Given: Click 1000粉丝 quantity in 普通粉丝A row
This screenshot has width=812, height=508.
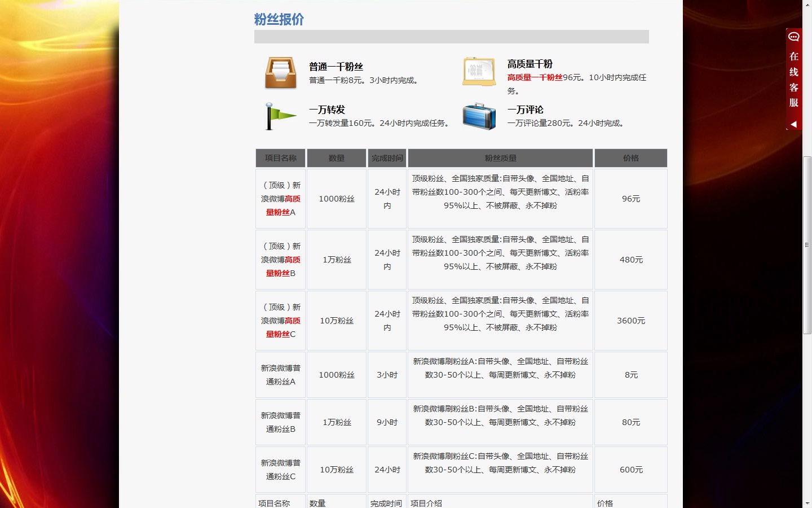Looking at the screenshot, I should [337, 375].
